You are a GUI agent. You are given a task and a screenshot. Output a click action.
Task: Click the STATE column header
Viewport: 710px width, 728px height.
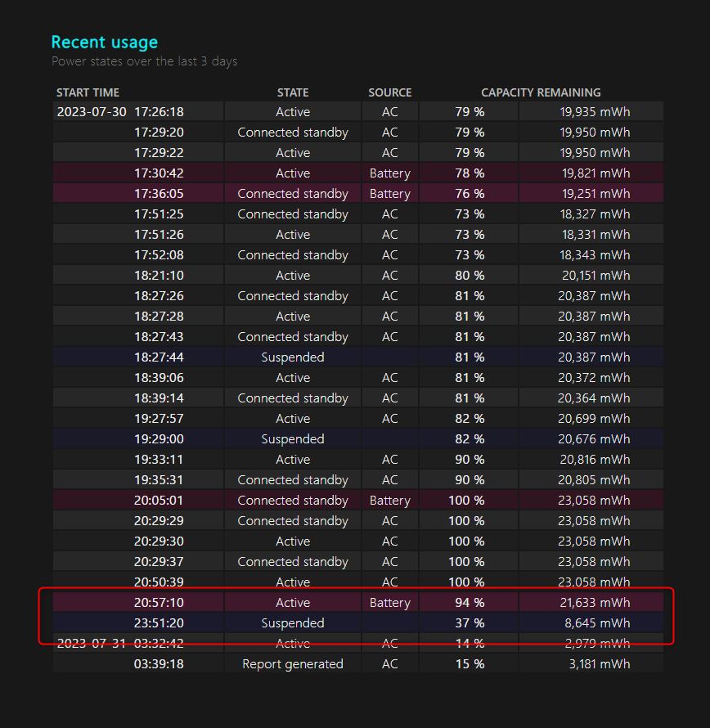coord(293,92)
